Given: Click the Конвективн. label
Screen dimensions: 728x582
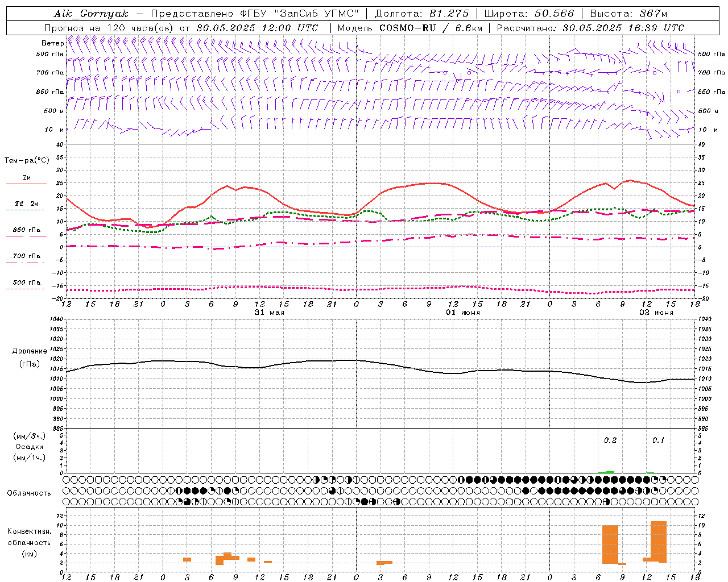Looking at the screenshot, I should click(x=30, y=531).
